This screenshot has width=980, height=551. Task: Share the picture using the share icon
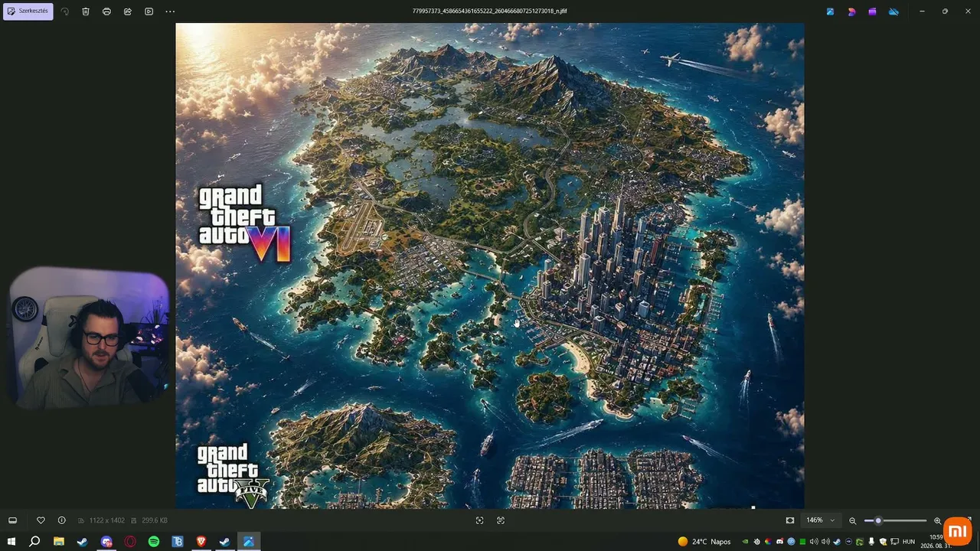click(x=128, y=11)
